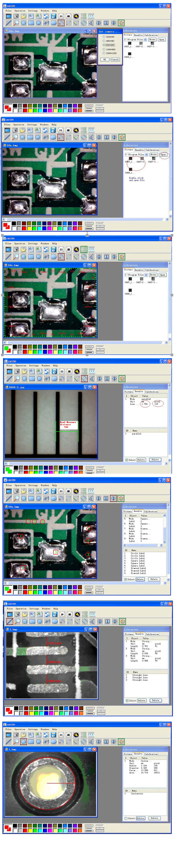Image resolution: width=174 pixels, height=868 pixels.
Task: Switch to Picture tab in the 0409-2.jpg window
Action: [129, 391]
